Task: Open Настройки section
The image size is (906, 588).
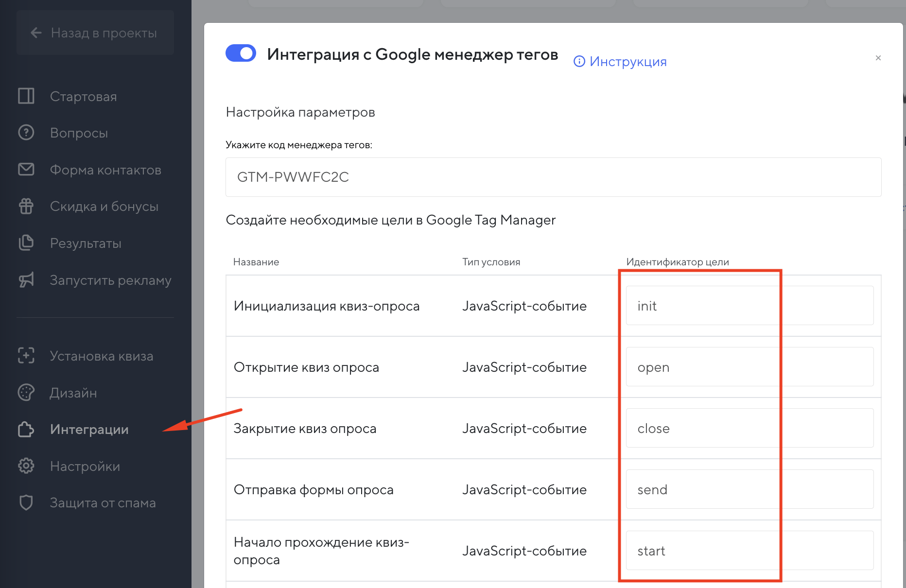Action: tap(85, 466)
